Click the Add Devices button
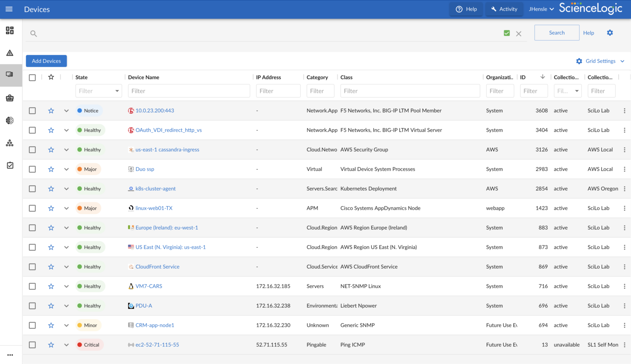Viewport: 631px width, 364px height. coord(46,61)
